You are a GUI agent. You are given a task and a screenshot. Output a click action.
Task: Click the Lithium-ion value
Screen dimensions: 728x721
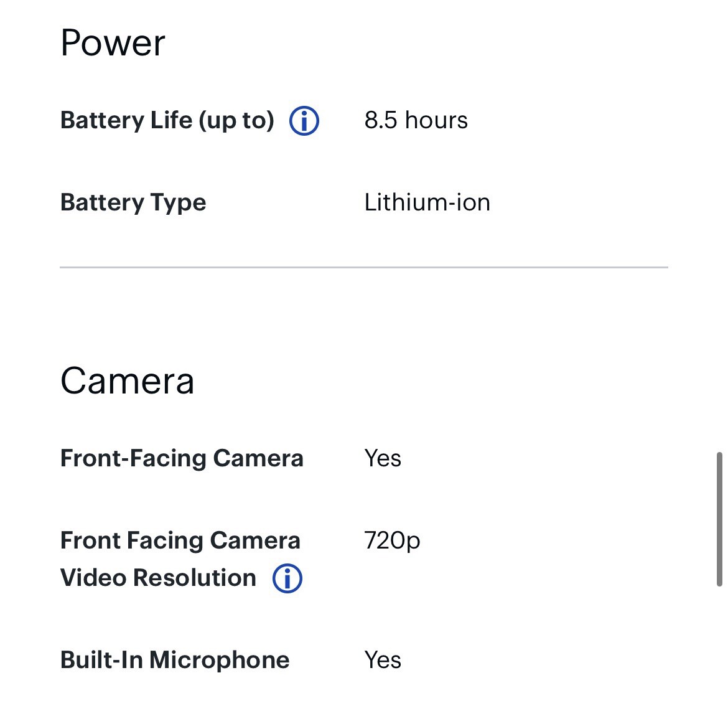click(427, 202)
